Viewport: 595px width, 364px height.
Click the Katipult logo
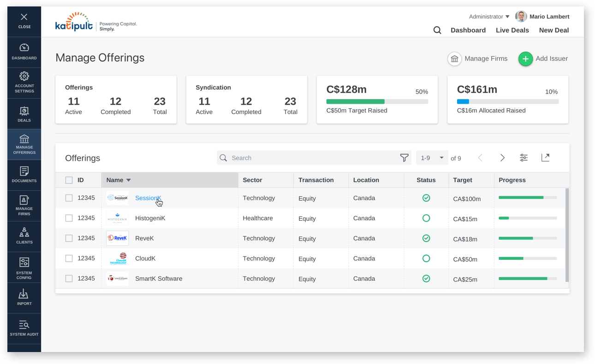pyautogui.click(x=74, y=22)
